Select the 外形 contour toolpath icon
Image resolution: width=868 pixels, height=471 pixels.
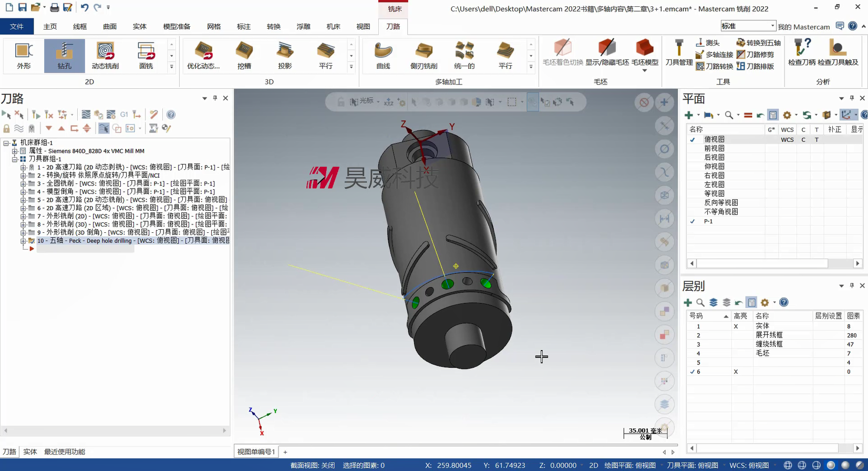click(24, 56)
